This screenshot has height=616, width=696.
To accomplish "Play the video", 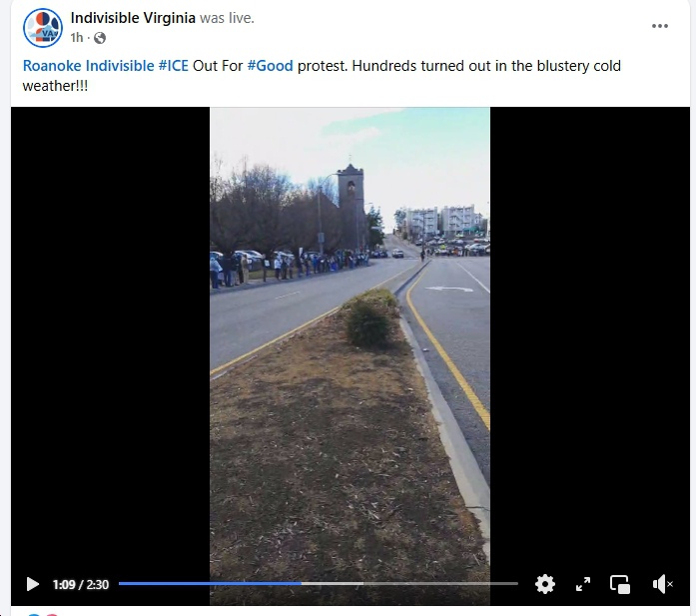I will click(x=32, y=584).
